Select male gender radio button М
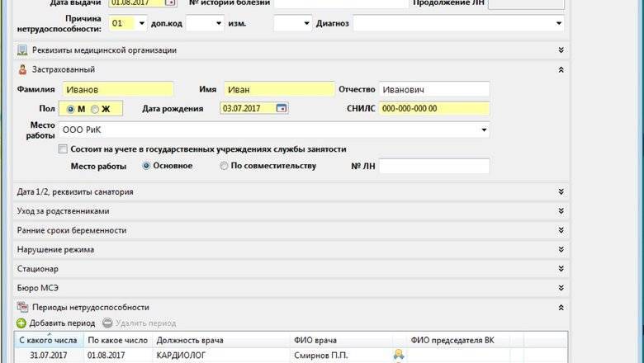Screen dimensions: 644x363 pos(70,109)
